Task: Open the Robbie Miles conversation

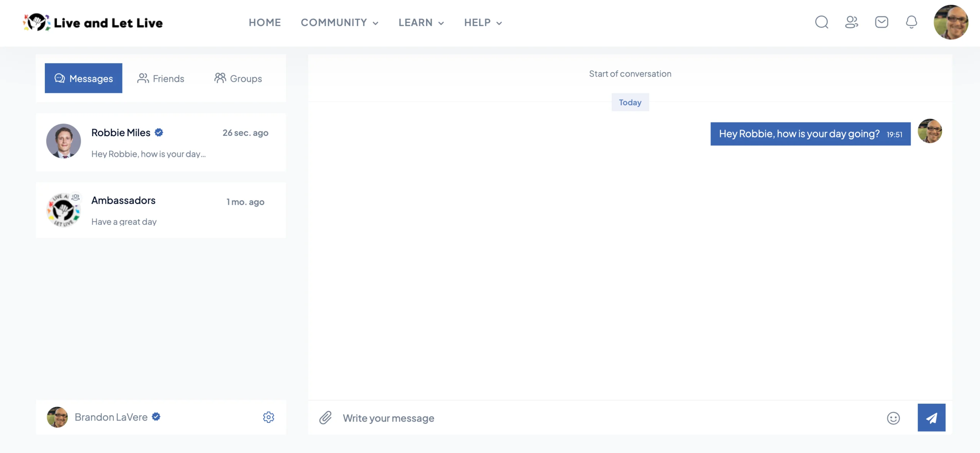Action: tap(161, 142)
